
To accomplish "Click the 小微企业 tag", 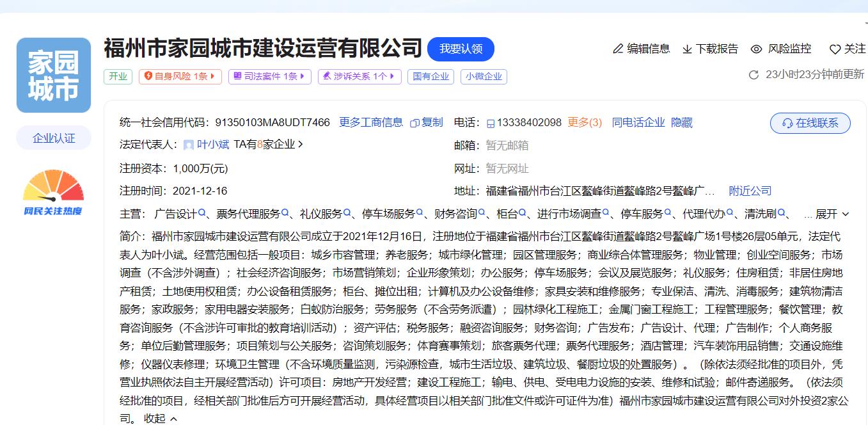I will tap(484, 76).
